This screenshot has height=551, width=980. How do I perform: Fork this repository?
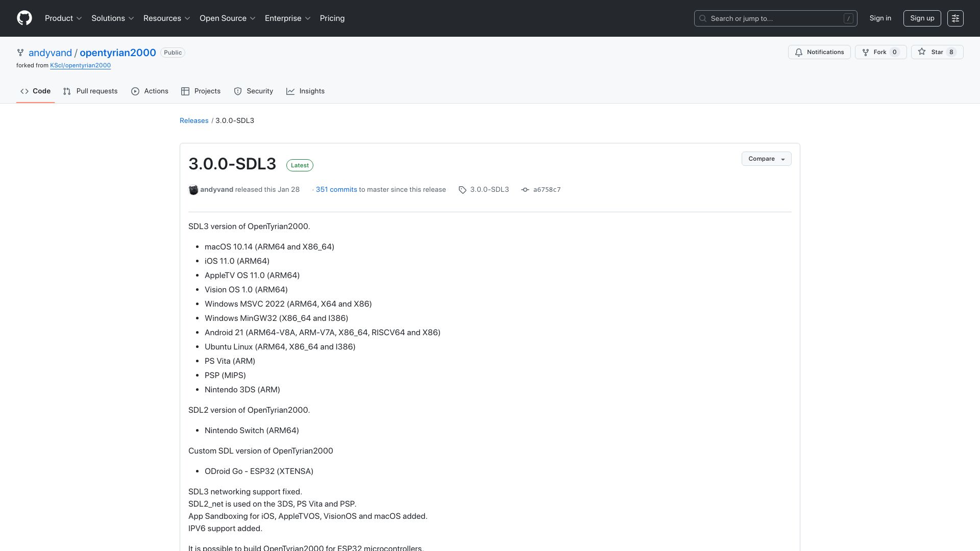tap(880, 52)
